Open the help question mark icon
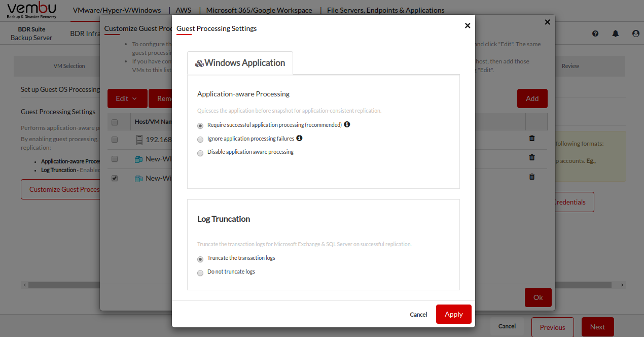The width and height of the screenshot is (644, 337). (x=595, y=33)
